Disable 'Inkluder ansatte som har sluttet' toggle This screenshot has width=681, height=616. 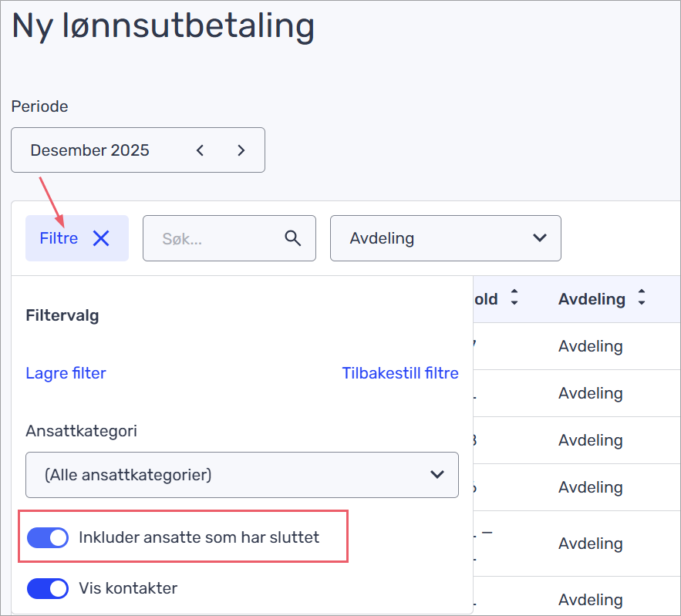click(x=48, y=537)
